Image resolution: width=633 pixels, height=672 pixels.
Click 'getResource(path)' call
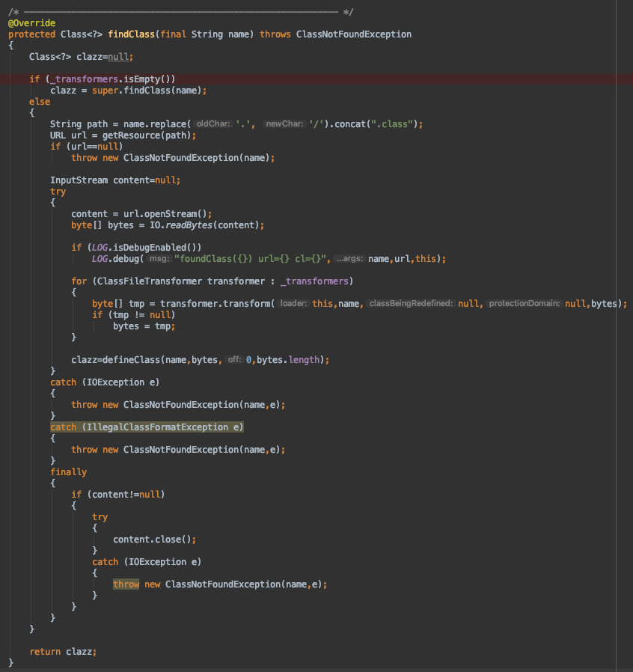tap(146, 135)
